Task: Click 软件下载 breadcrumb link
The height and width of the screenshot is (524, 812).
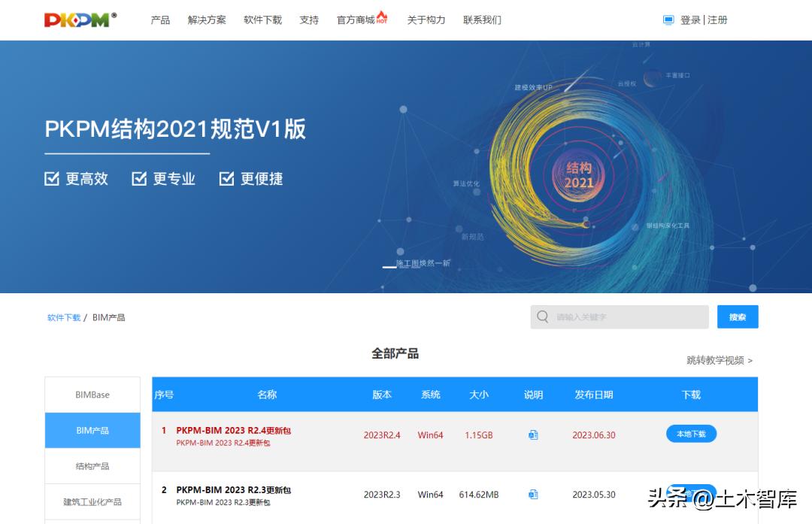Action: [64, 317]
